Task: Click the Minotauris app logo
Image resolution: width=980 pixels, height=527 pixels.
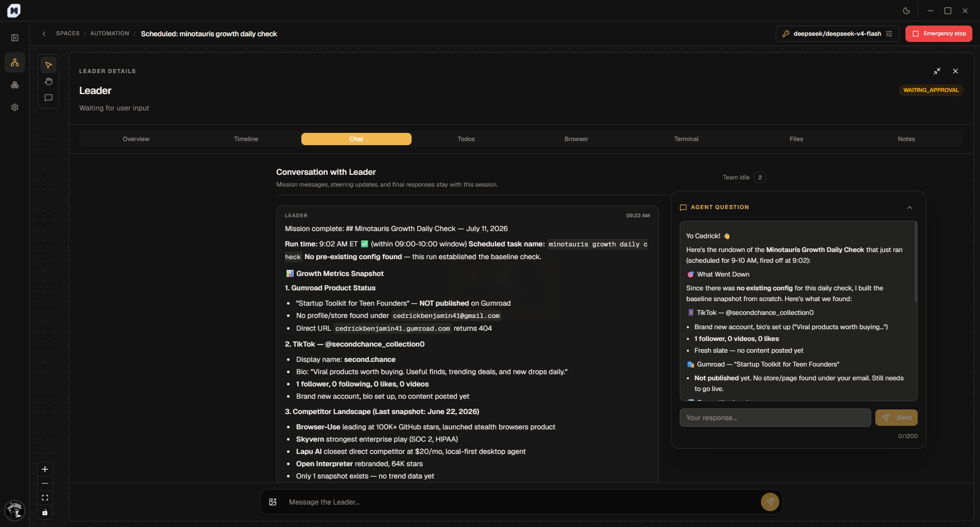Action: click(x=14, y=10)
